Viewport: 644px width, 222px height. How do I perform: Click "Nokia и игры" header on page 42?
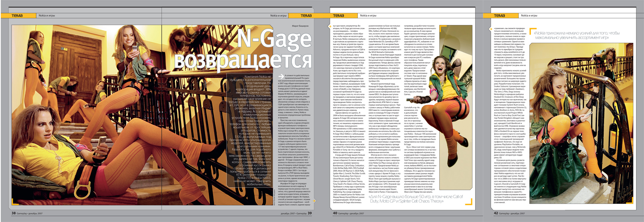529,16
